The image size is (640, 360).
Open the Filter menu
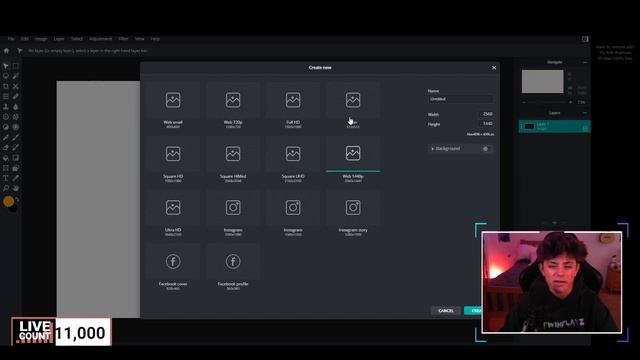point(123,39)
